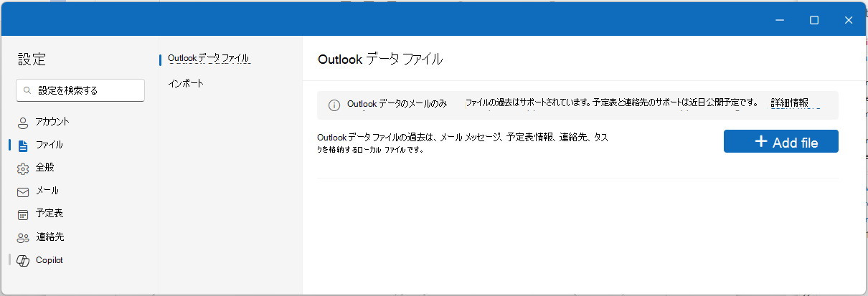Click the search magnifier icon in settings
The image size is (868, 296).
click(x=27, y=90)
